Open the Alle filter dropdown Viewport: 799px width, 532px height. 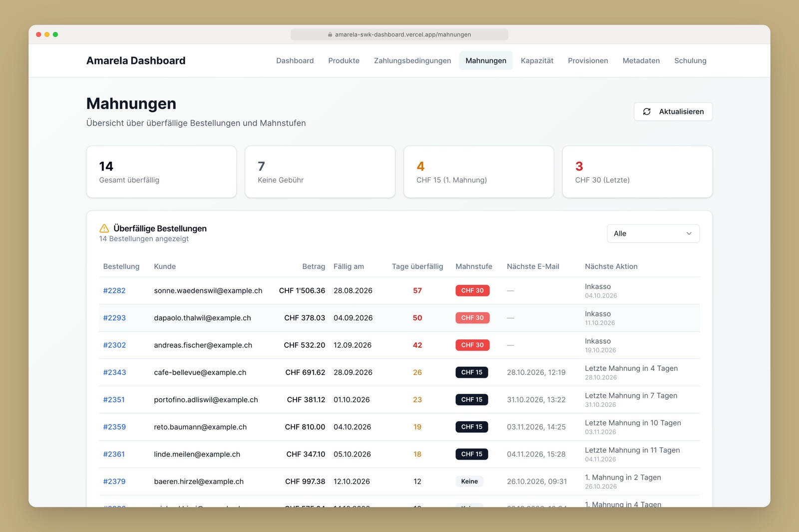(653, 234)
